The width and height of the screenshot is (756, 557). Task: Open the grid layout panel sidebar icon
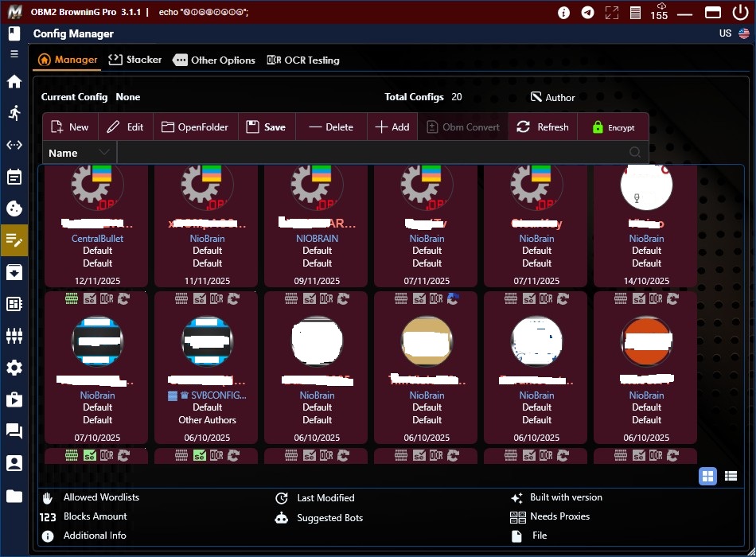14,304
